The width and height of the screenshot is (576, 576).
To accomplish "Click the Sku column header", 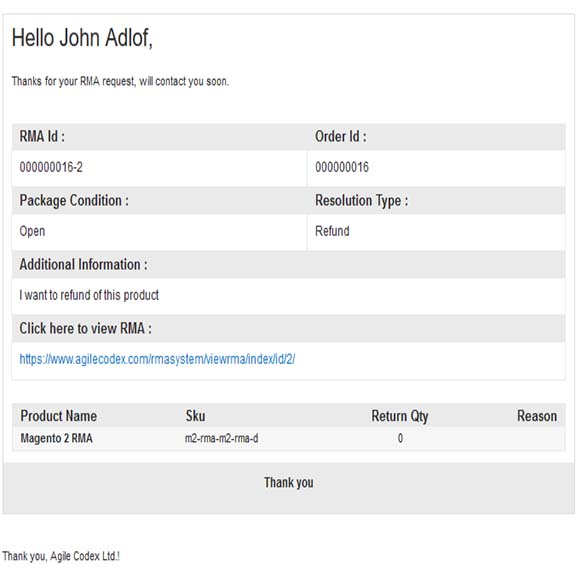I will [195, 416].
